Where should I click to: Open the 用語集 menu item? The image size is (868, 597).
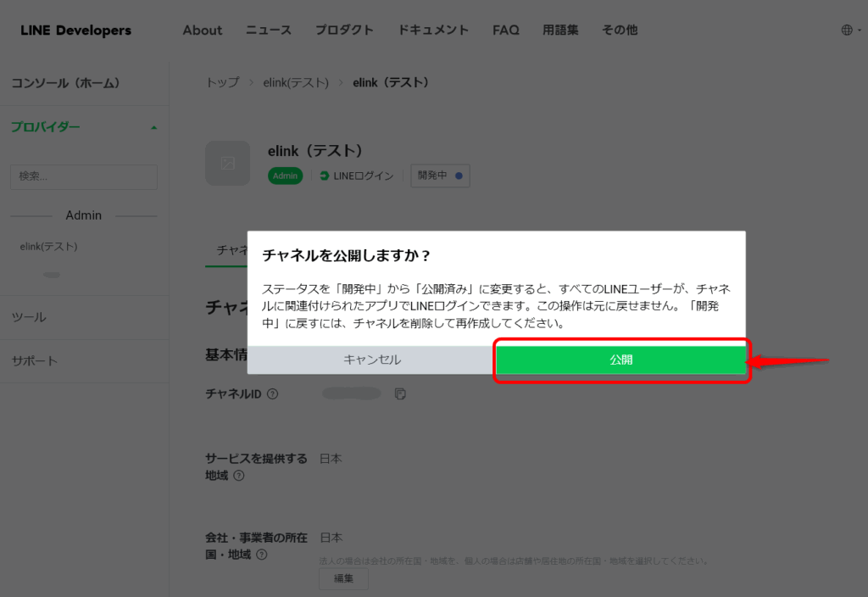560,31
